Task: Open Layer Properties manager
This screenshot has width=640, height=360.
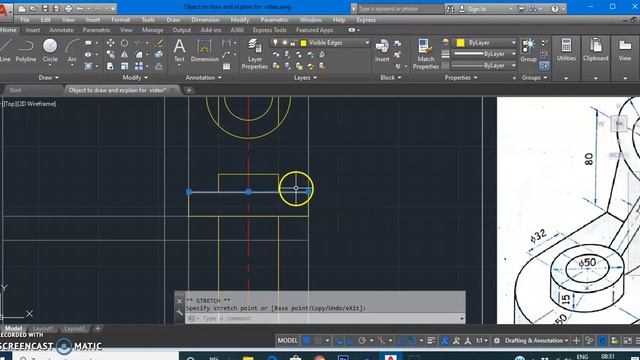Action: pos(255,53)
